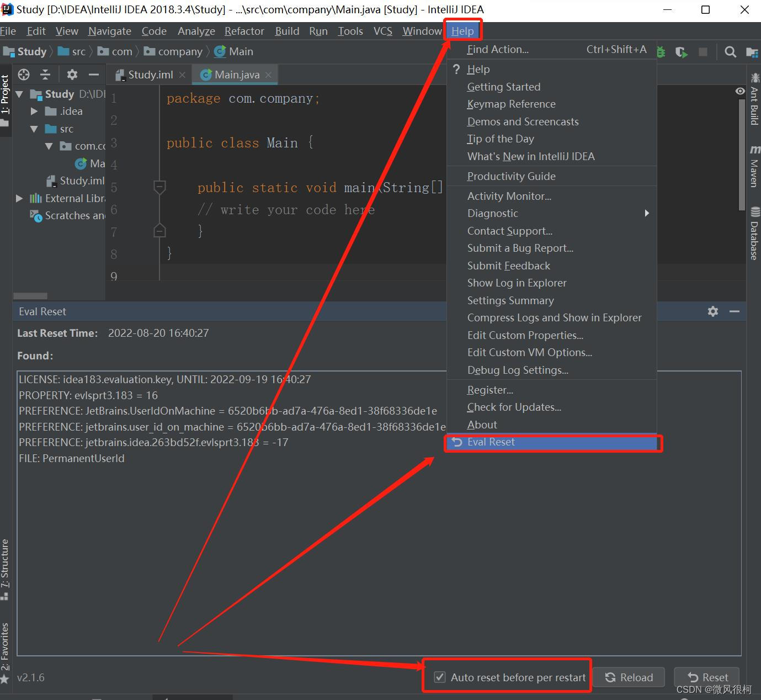Choose Edit Custom VM Options... entry

(x=552, y=352)
